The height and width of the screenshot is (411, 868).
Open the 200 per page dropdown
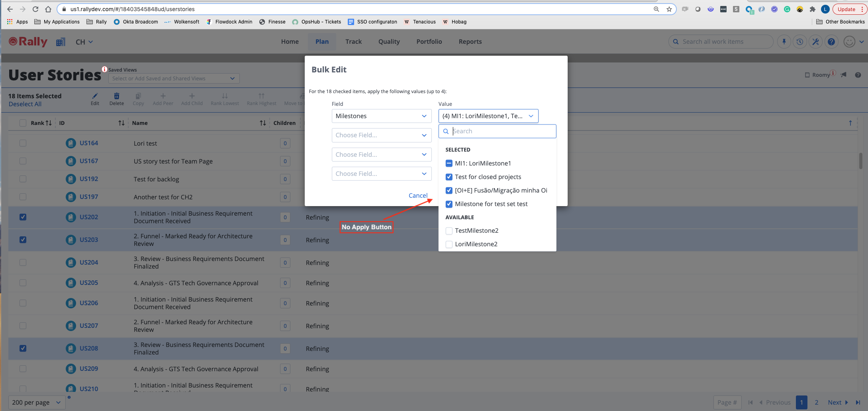[x=36, y=402]
